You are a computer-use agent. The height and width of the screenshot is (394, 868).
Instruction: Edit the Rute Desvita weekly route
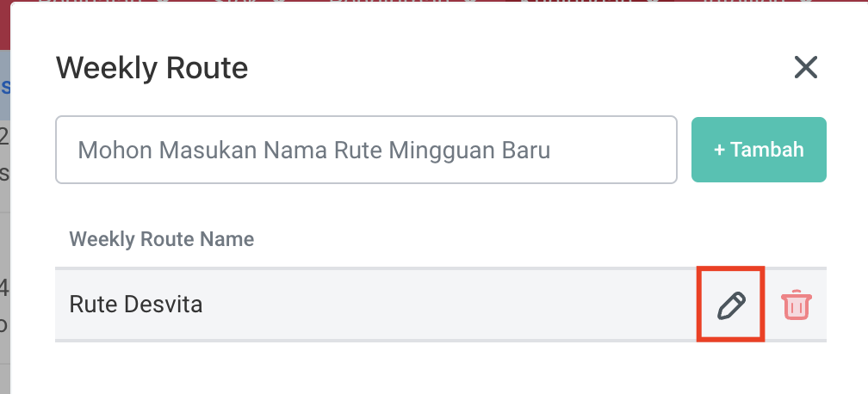[x=730, y=305]
